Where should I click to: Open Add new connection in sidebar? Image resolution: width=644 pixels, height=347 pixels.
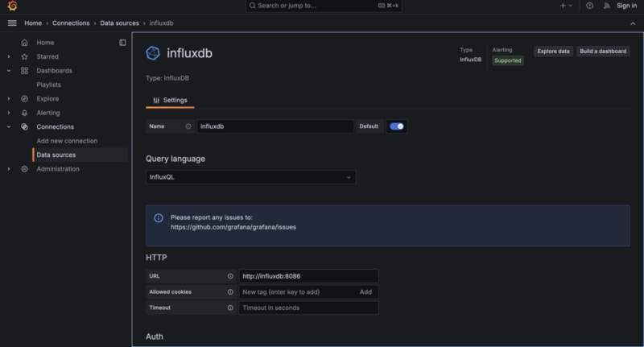[67, 141]
